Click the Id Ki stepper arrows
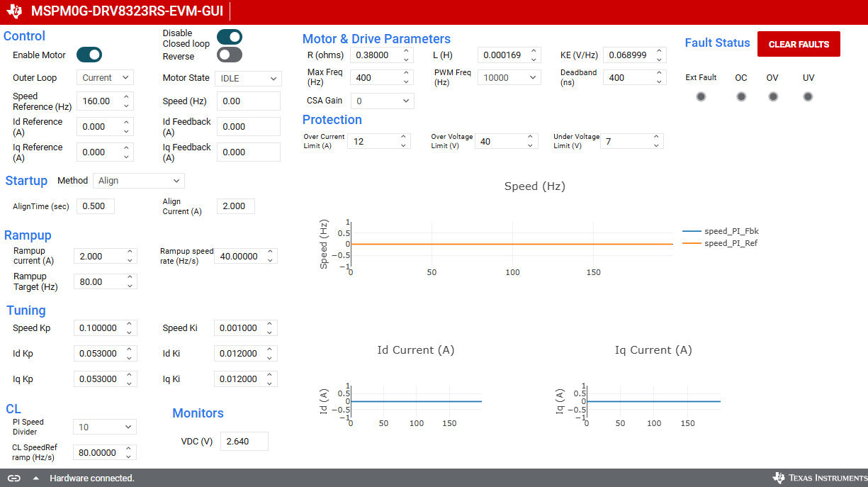This screenshot has height=487, width=868. click(270, 353)
